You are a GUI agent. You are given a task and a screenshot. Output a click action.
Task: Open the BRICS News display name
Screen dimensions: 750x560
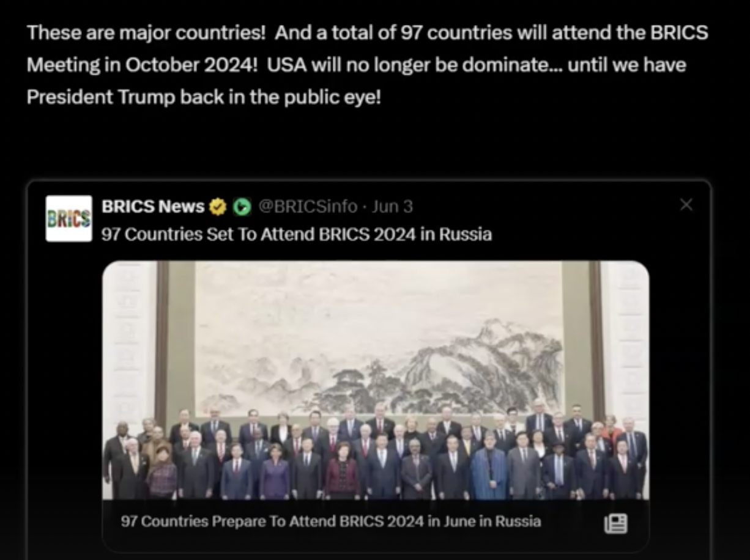tap(153, 207)
